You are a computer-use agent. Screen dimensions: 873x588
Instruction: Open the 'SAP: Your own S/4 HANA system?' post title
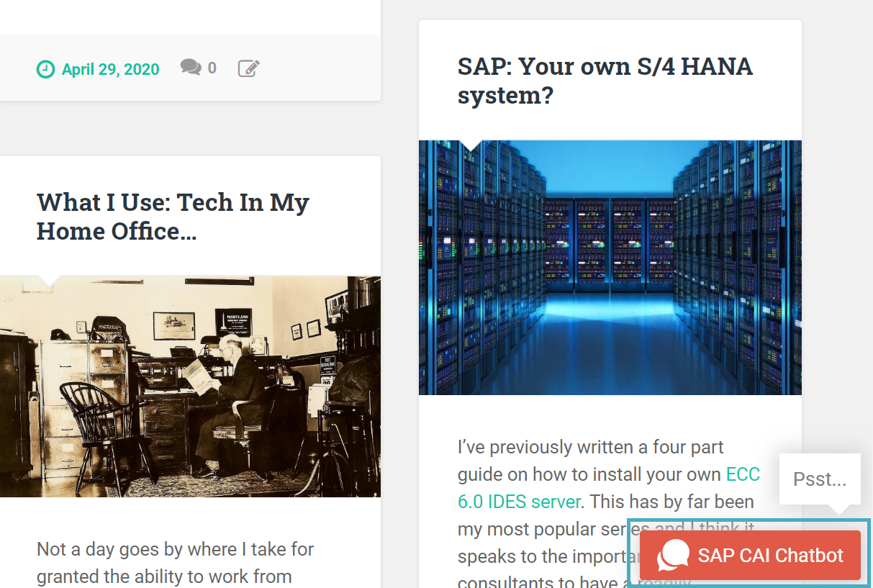tap(605, 81)
